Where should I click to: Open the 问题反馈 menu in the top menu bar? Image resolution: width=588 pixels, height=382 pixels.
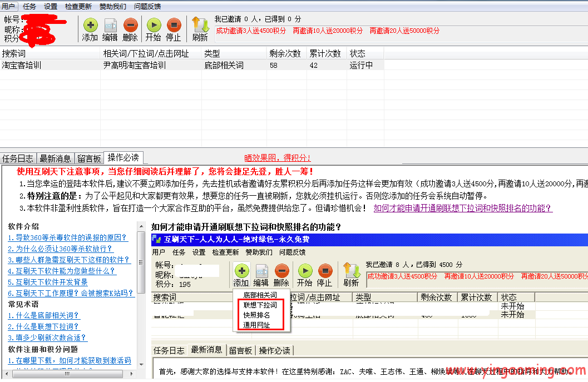click(147, 7)
